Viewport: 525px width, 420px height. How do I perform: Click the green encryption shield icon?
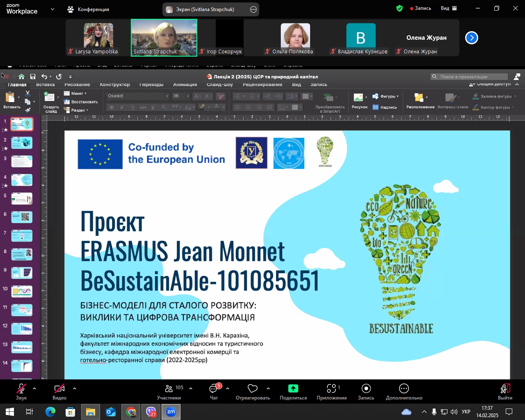399,8
